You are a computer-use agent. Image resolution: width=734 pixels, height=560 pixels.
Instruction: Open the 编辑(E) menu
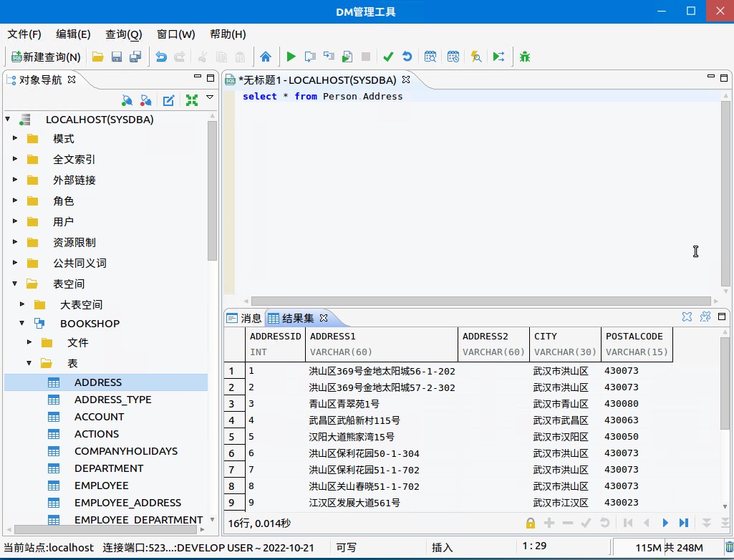point(73,34)
